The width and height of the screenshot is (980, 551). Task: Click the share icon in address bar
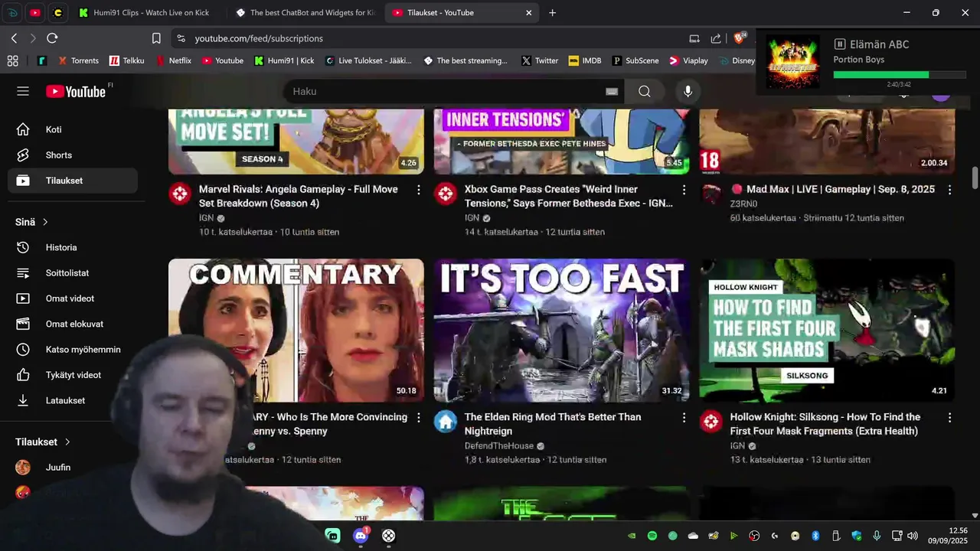(x=716, y=38)
